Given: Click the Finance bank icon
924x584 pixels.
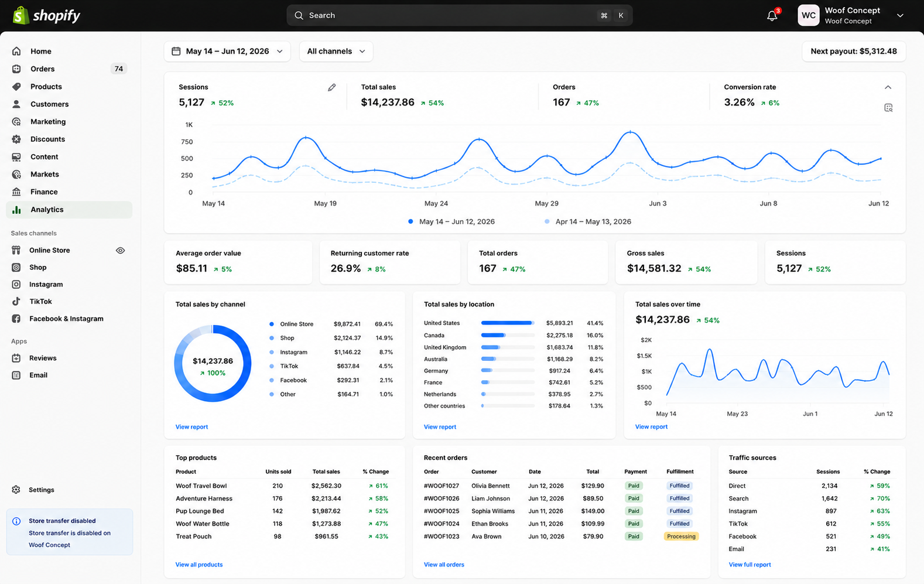Looking at the screenshot, I should [x=16, y=192].
